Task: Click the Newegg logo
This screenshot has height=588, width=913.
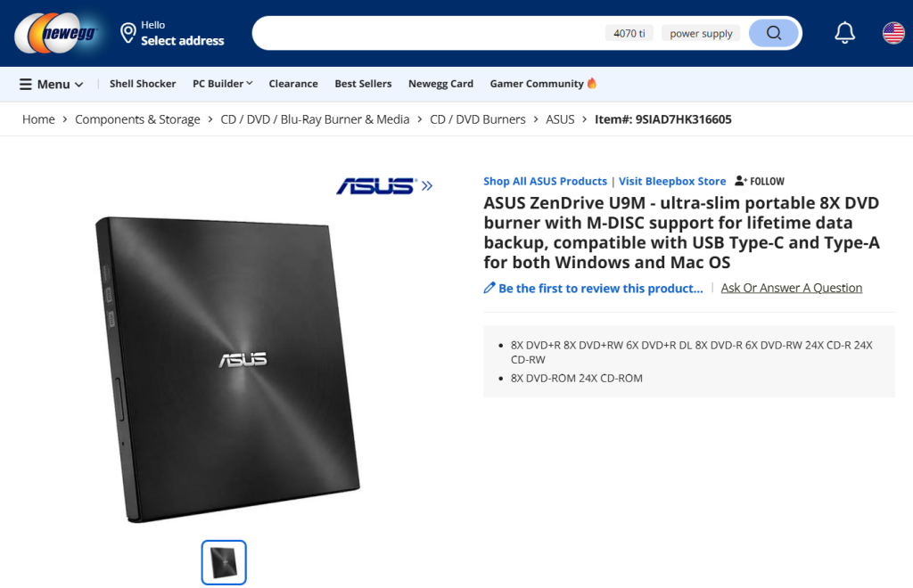Action: (56, 33)
